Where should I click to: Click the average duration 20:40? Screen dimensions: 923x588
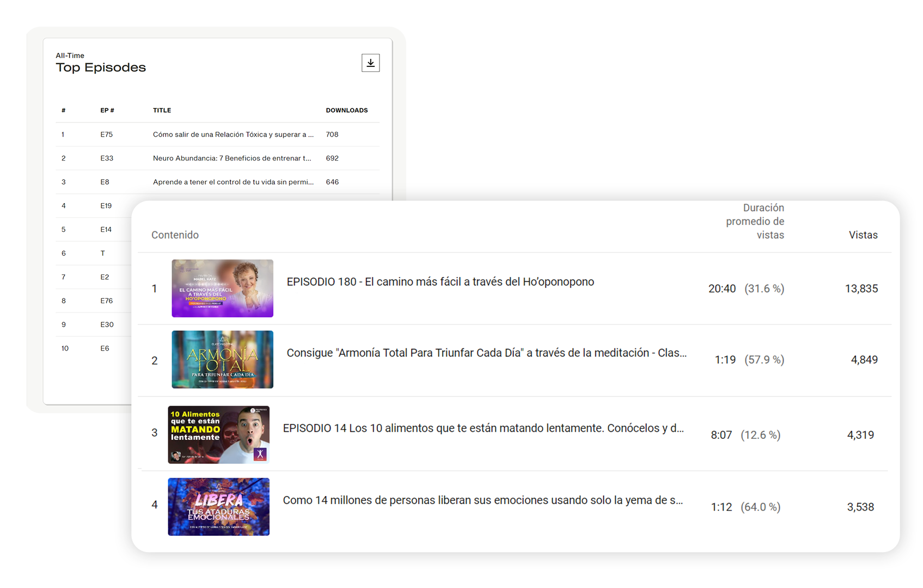722,289
